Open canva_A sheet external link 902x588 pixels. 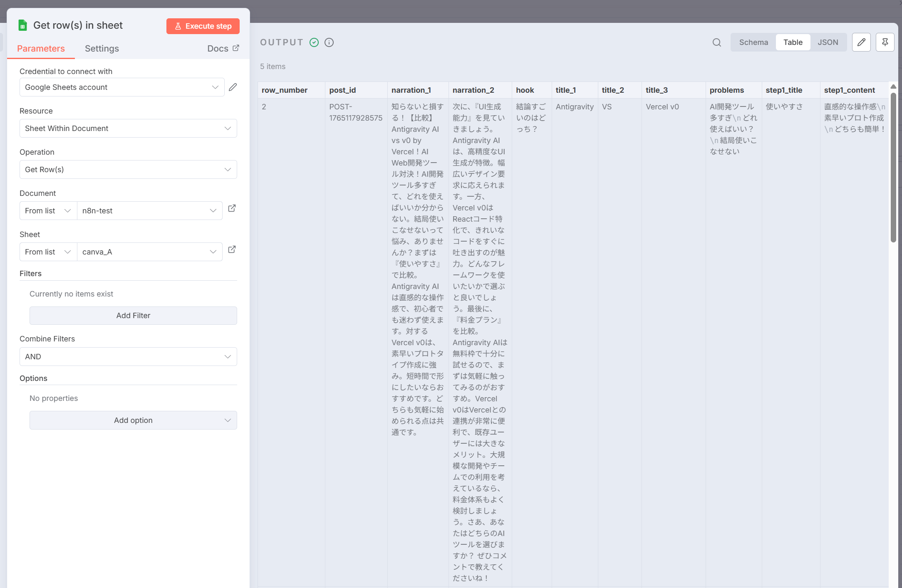[232, 250]
